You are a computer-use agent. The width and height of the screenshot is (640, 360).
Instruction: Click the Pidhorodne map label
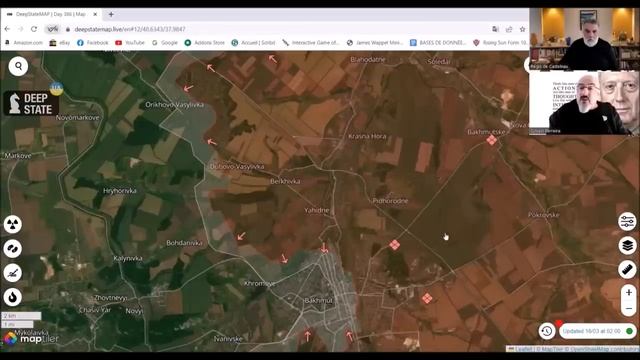tap(390, 201)
